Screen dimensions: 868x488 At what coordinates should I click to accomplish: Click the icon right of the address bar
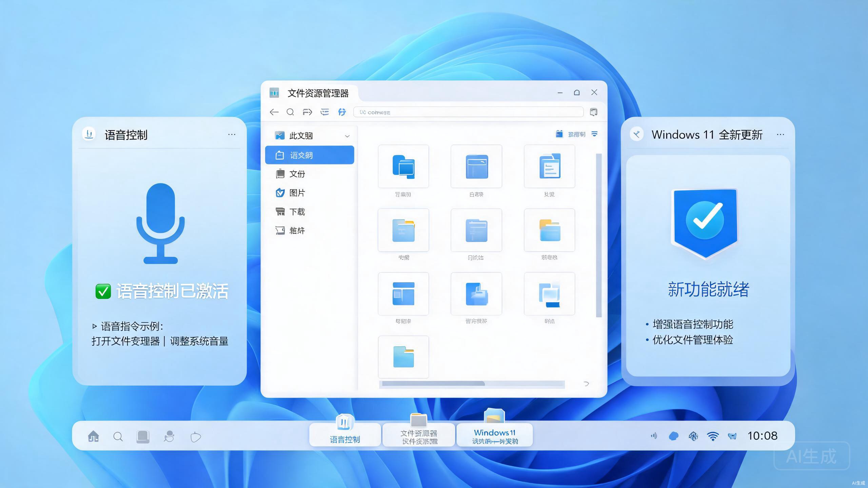pyautogui.click(x=593, y=112)
